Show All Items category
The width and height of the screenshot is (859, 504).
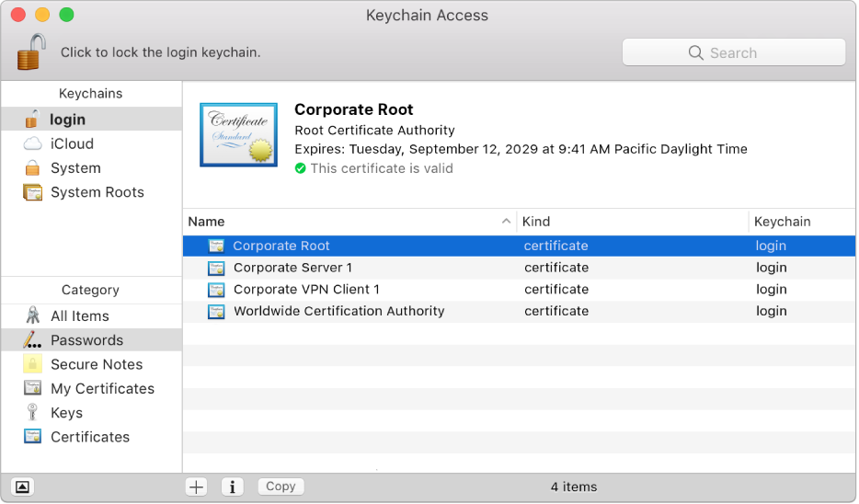[x=79, y=315]
